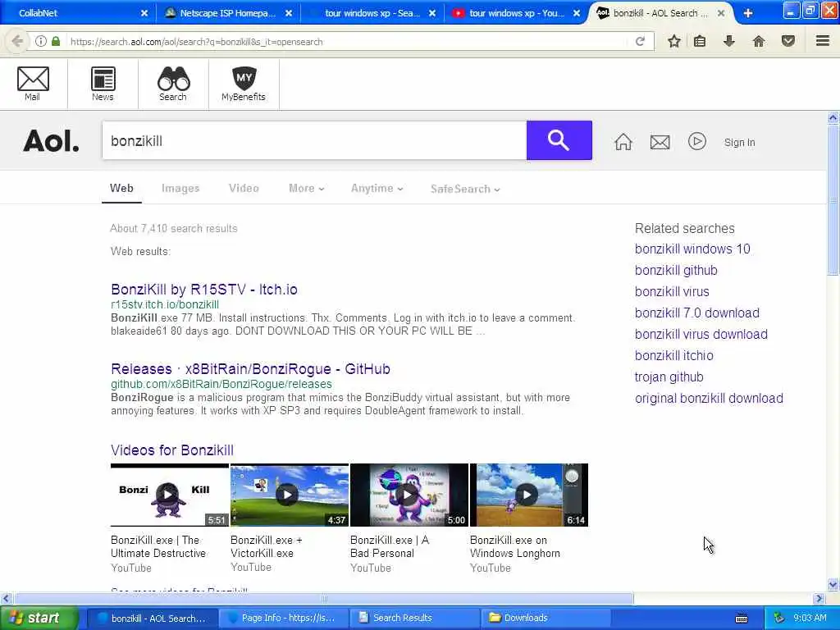Go to AOL home via house icon
840x630 pixels.
pyautogui.click(x=623, y=142)
